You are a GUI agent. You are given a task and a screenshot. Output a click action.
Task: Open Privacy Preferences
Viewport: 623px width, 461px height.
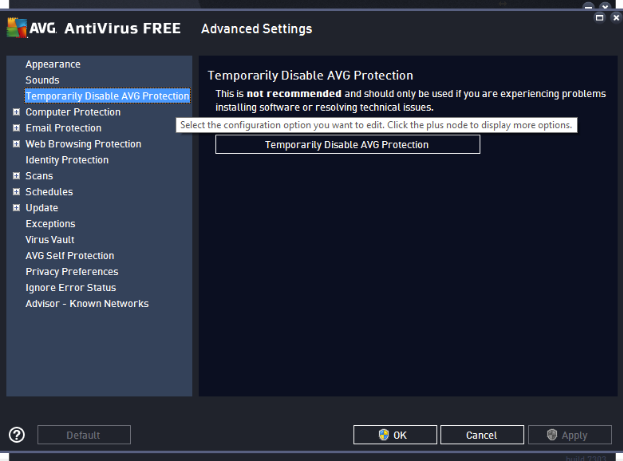pos(72,271)
